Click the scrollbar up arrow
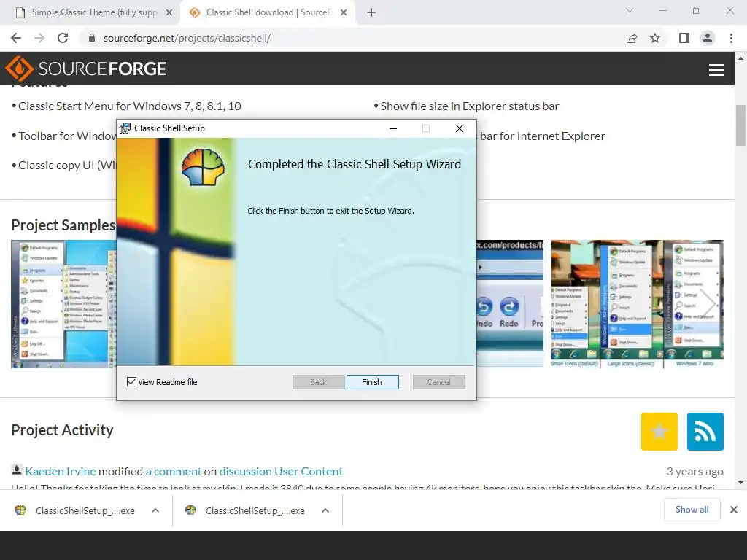This screenshot has height=560, width=747. pyautogui.click(x=740, y=58)
